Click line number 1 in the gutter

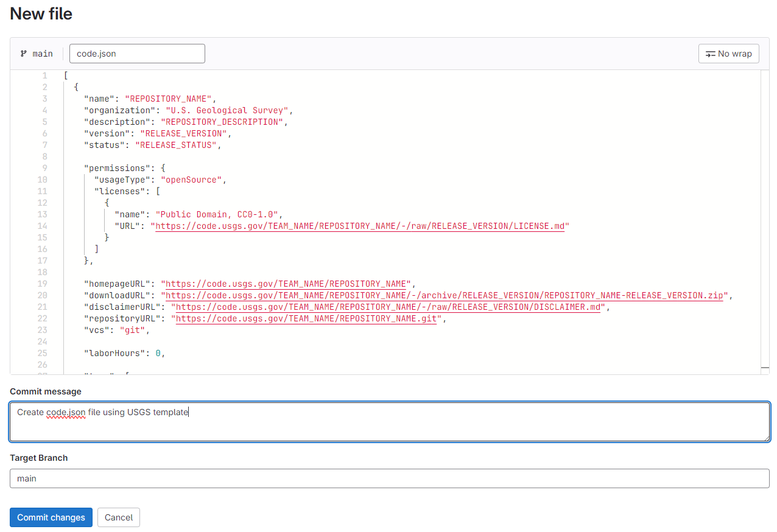[x=44, y=75]
